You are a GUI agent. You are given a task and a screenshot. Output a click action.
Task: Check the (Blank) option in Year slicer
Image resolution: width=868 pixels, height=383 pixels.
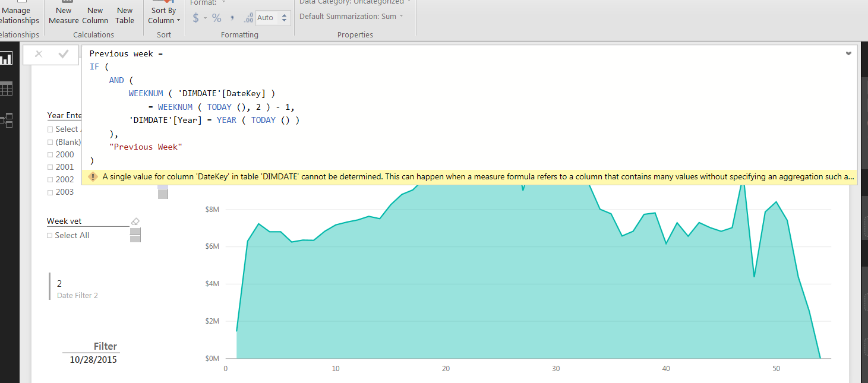50,142
